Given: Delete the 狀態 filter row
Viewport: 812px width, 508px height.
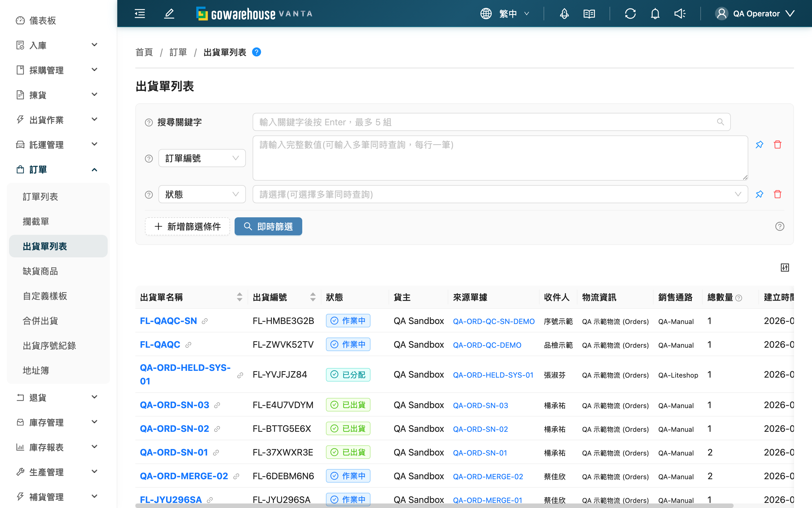Looking at the screenshot, I should click(777, 194).
